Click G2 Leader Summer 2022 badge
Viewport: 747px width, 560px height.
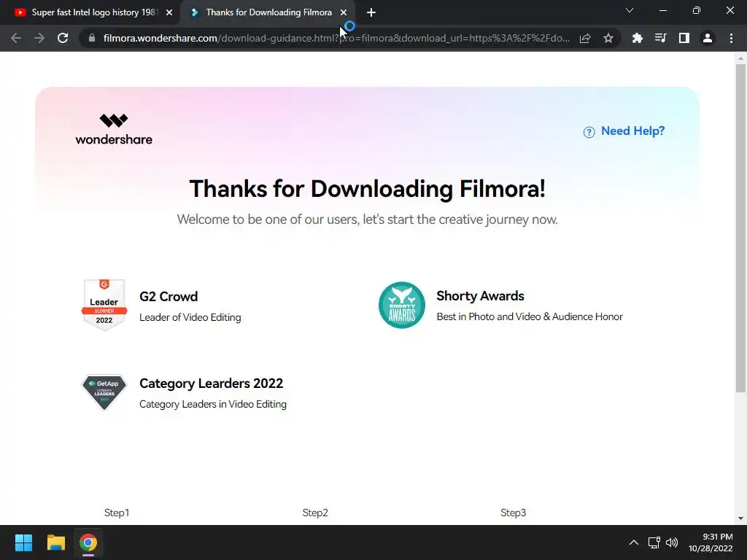(x=104, y=304)
